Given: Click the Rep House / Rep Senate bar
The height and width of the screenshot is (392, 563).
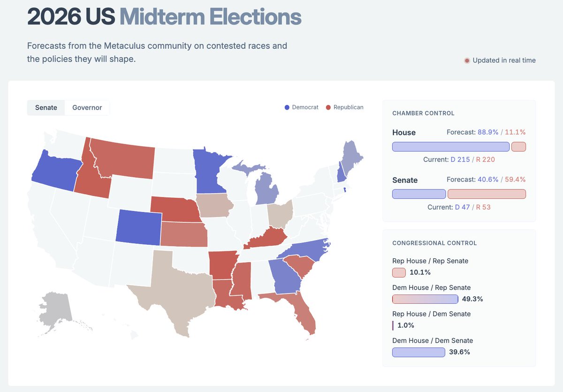Looking at the screenshot, I should coord(399,272).
